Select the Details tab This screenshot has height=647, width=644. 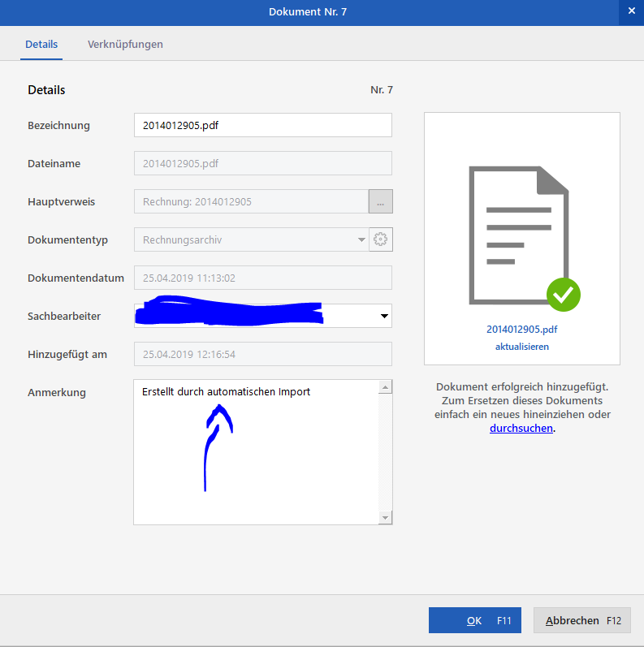tap(41, 44)
